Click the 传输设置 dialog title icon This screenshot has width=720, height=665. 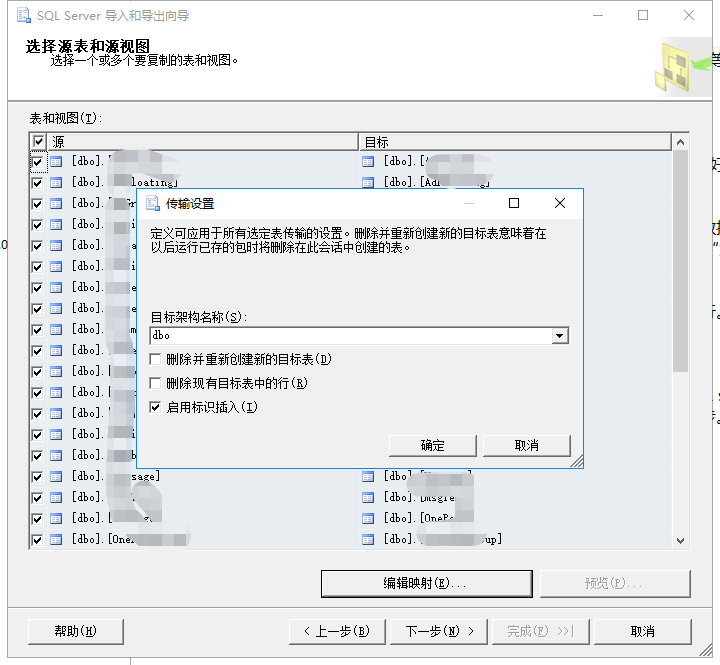(152, 203)
